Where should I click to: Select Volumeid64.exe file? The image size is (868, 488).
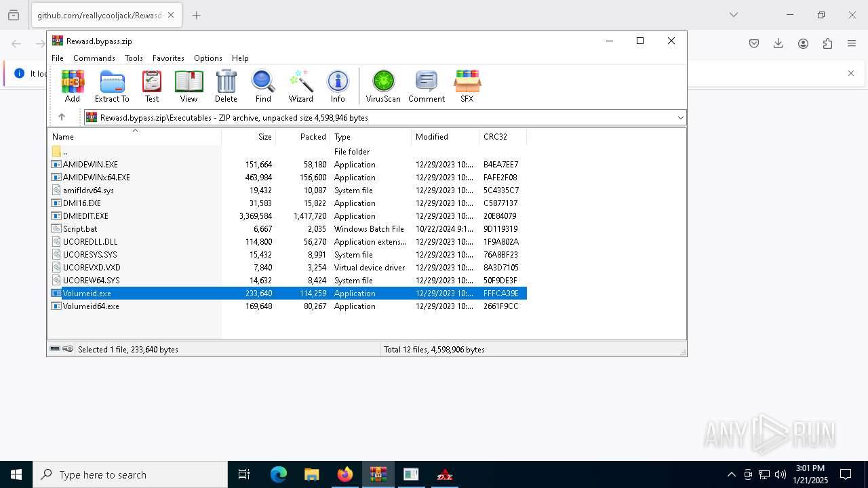point(288,306)
